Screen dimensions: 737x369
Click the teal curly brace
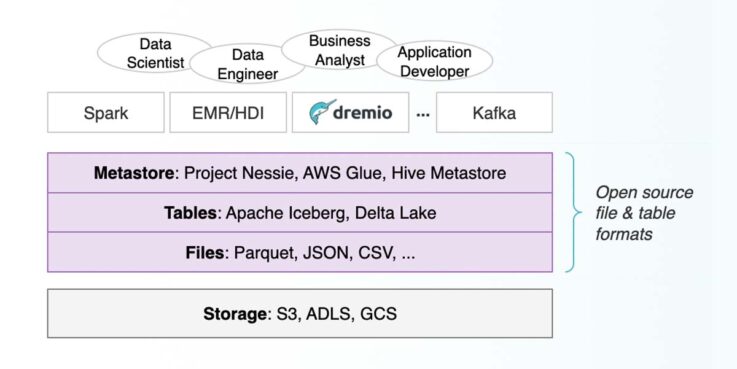tap(573, 212)
